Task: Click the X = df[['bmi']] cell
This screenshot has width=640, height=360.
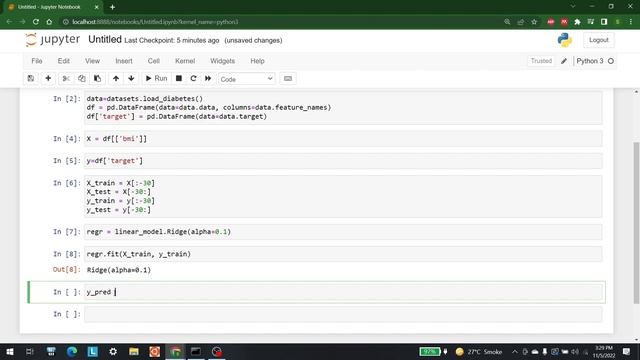Action: pyautogui.click(x=343, y=139)
